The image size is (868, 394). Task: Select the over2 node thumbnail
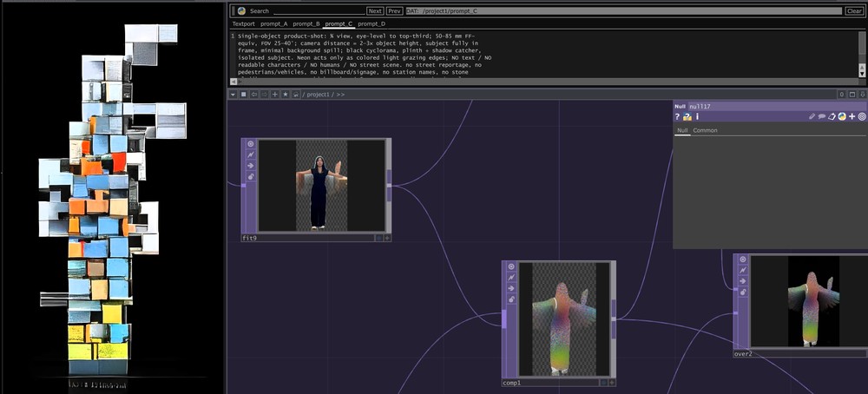(809, 302)
